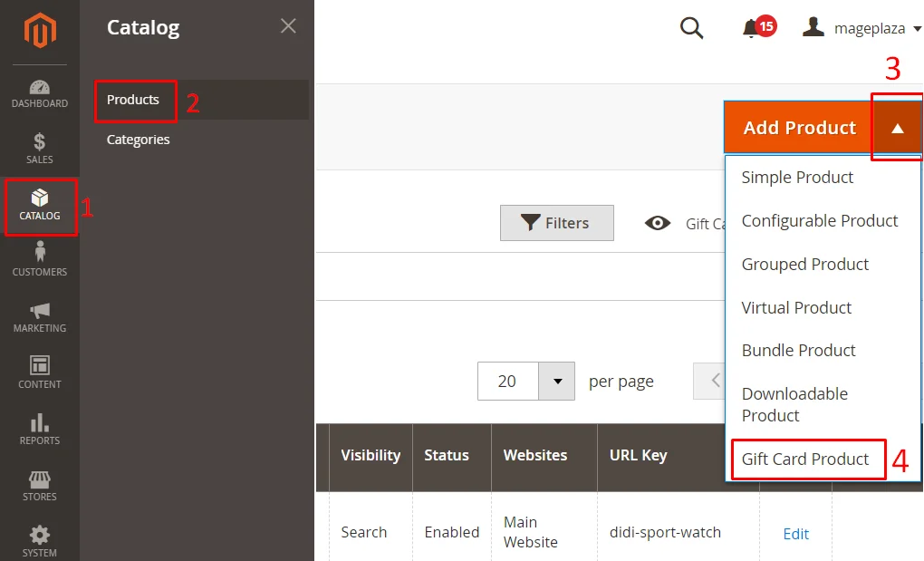Choose Grouped Product option
This screenshot has width=924, height=561.
tap(805, 265)
